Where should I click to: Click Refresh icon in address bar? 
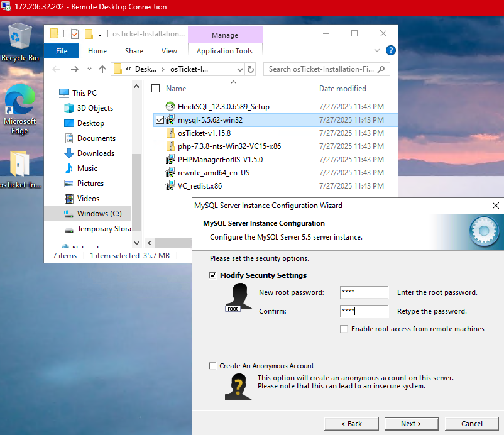click(x=251, y=69)
